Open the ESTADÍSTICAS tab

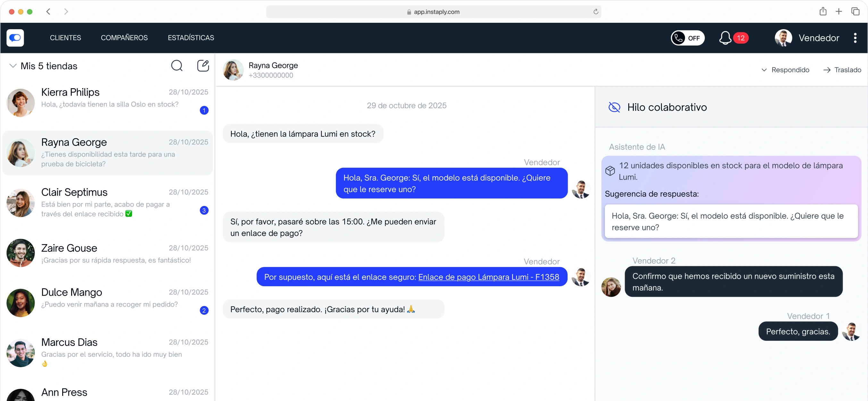(x=191, y=38)
